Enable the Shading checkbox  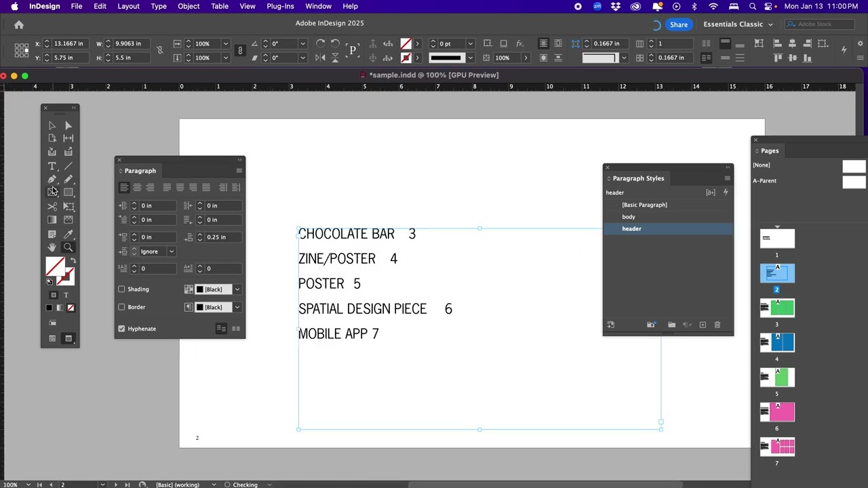(x=122, y=289)
